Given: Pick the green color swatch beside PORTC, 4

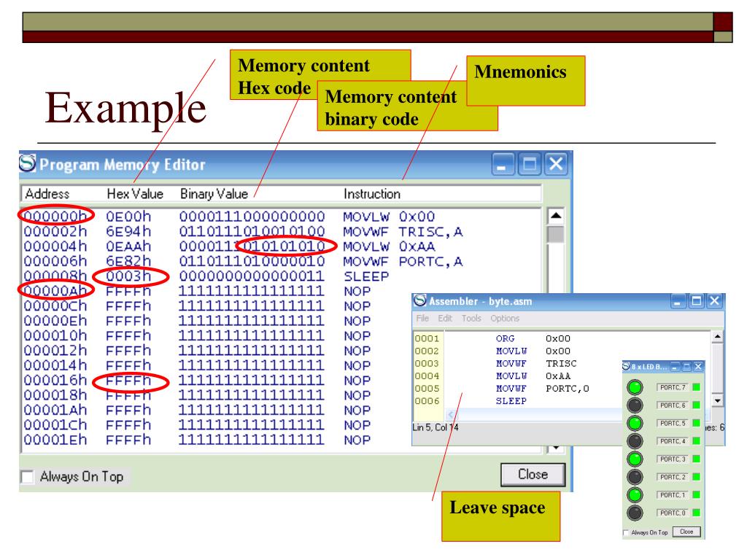Looking at the screenshot, I should click(x=696, y=441).
